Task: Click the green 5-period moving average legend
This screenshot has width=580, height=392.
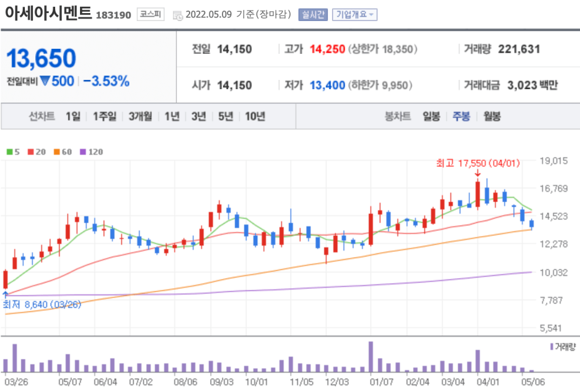Action: [13, 152]
